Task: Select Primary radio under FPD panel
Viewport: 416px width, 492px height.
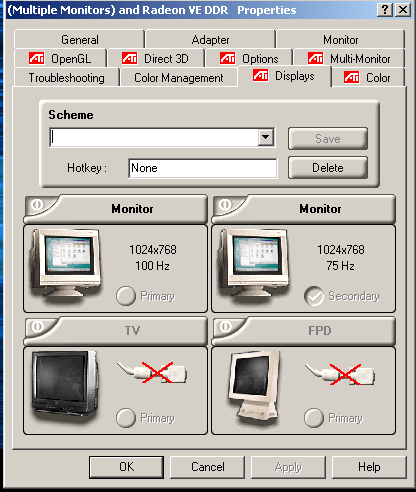Action: [314, 418]
